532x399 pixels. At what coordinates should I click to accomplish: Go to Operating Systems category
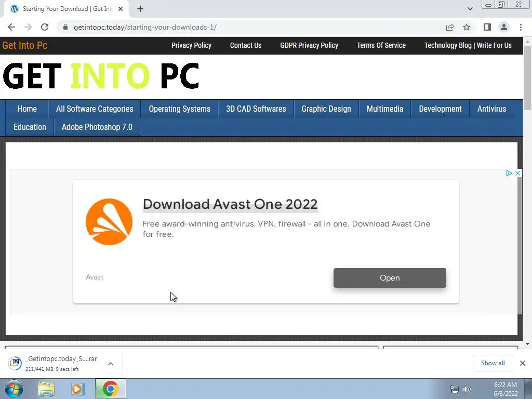click(179, 109)
